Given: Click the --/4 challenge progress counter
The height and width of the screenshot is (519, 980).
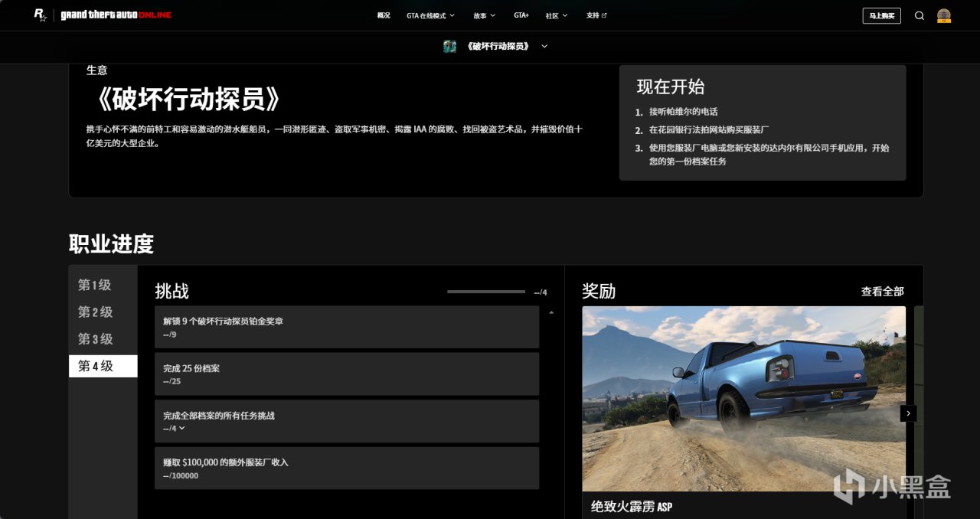Looking at the screenshot, I should click(541, 292).
